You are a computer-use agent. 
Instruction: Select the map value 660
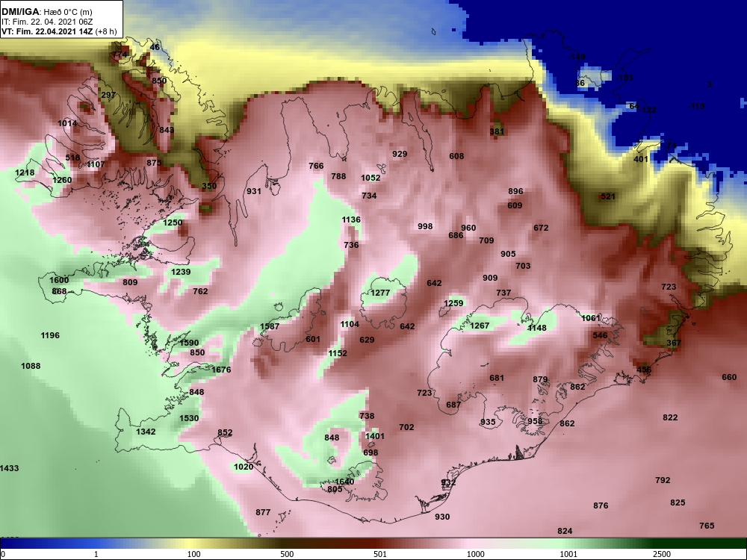pyautogui.click(x=729, y=377)
